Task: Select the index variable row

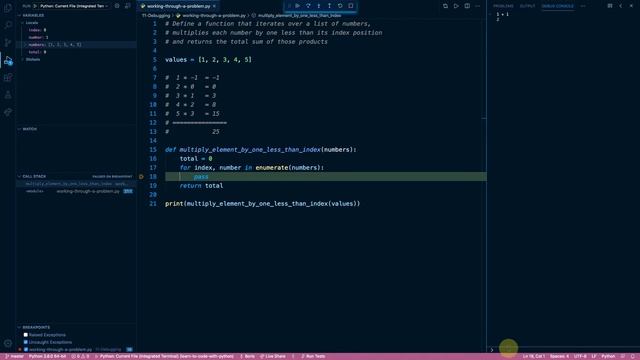Action: (x=76, y=30)
